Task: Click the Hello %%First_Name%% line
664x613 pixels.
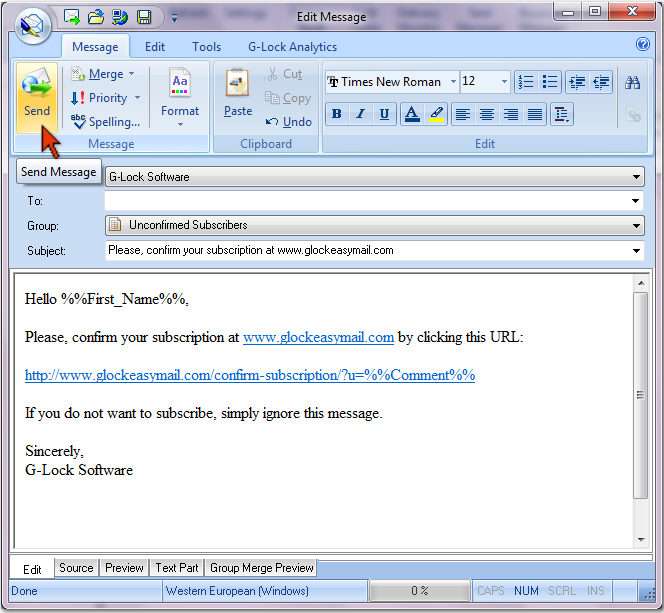Action: pos(107,299)
